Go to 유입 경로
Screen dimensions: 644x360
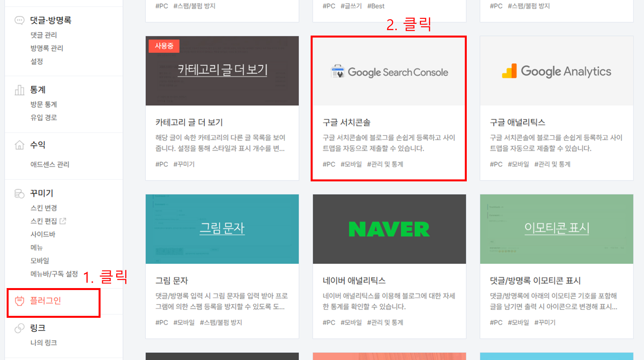tap(44, 118)
